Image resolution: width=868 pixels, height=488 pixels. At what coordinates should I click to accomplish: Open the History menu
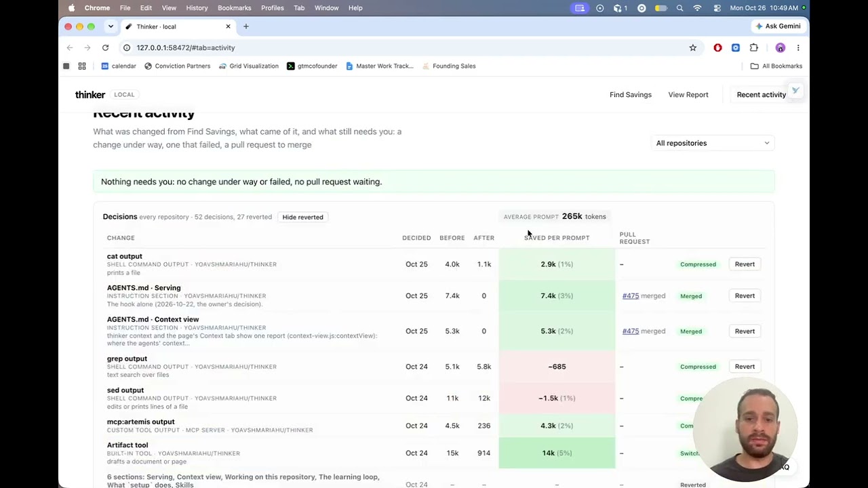(197, 8)
